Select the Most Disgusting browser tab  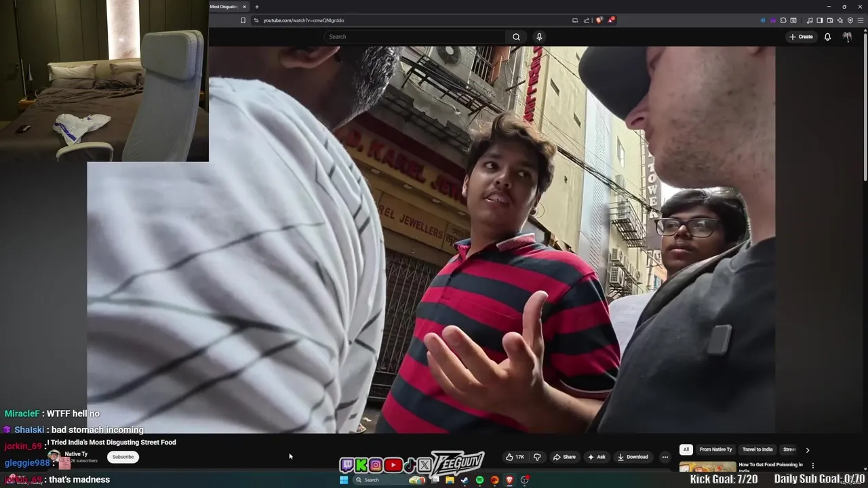(224, 7)
